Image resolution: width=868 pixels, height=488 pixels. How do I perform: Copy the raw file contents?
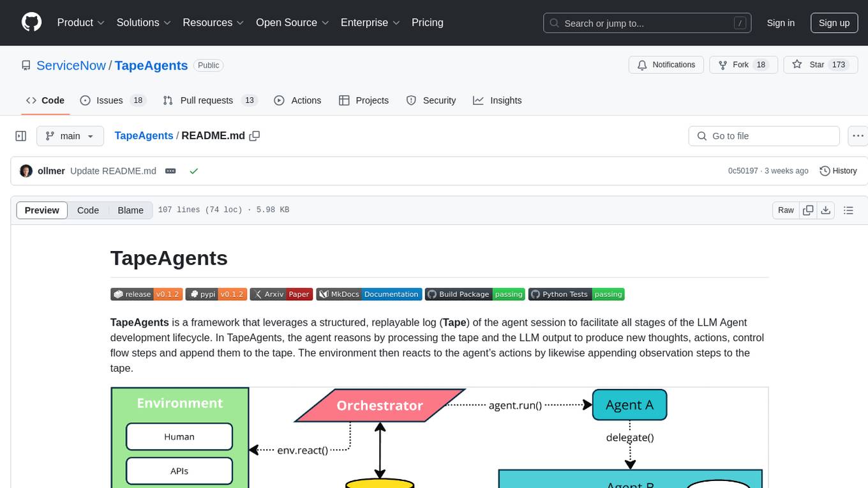808,210
